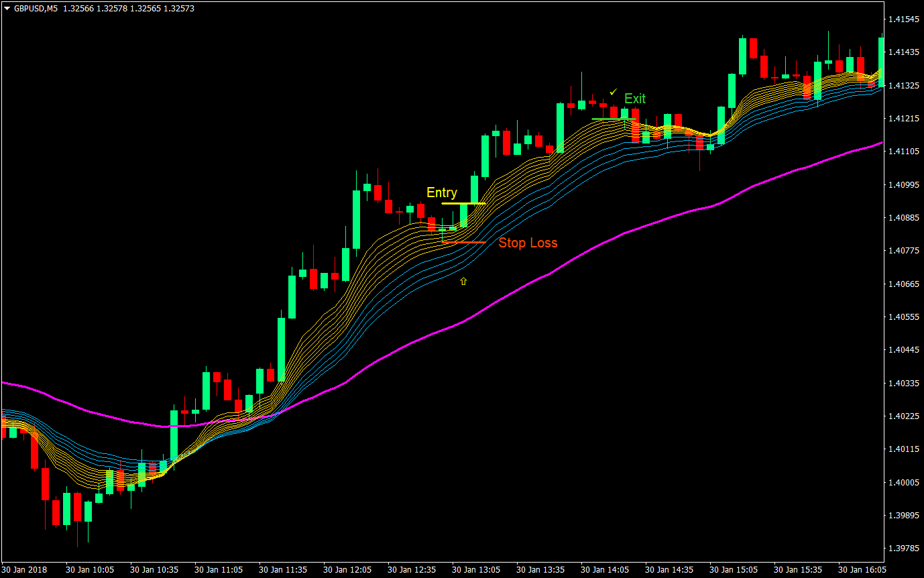Click the 30 Jan 15:05 time label
Viewport: 924px width, 578px height.
[x=734, y=570]
